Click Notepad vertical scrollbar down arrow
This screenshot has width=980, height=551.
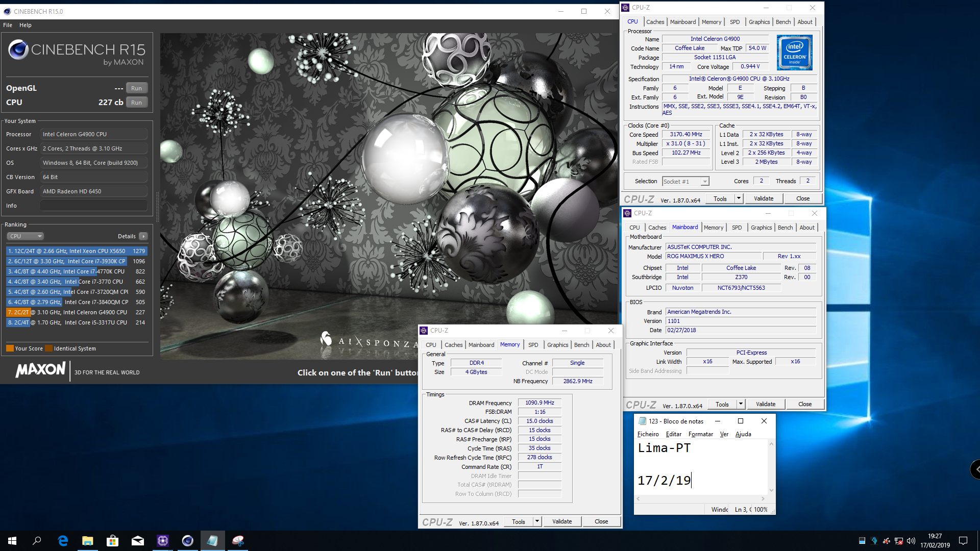tap(771, 490)
